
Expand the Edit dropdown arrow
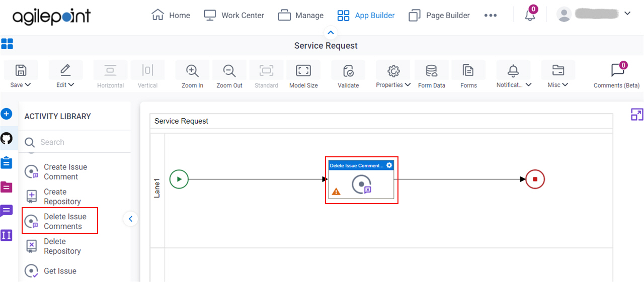click(71, 85)
